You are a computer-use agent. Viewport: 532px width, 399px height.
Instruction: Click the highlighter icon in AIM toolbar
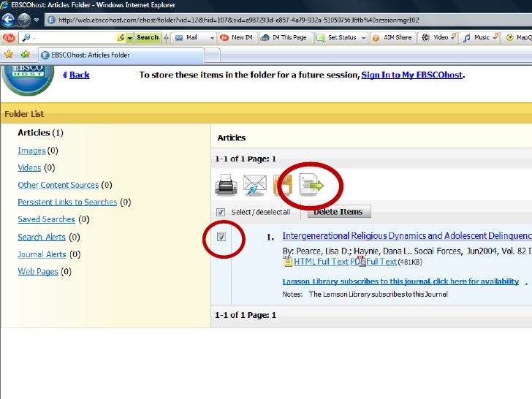(121, 38)
